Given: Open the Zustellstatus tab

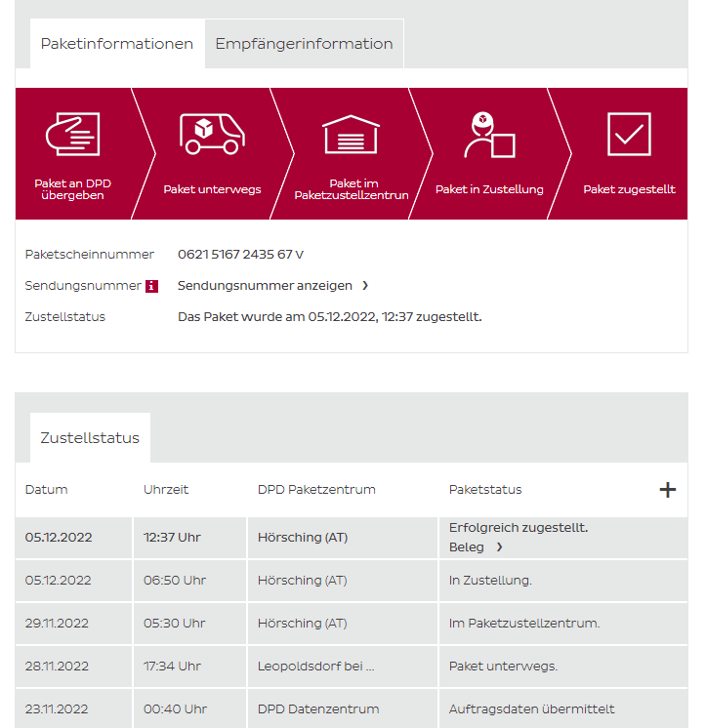Looking at the screenshot, I should pyautogui.click(x=90, y=438).
